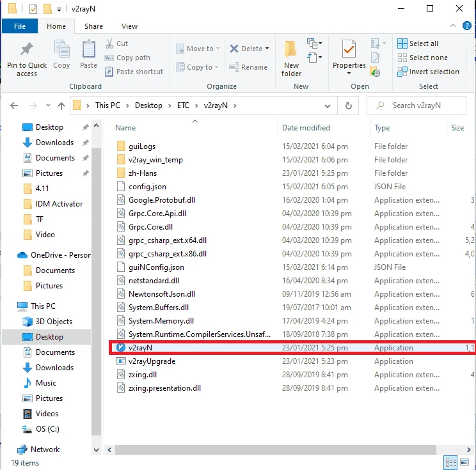The width and height of the screenshot is (476, 470).
Task: Refresh the v2rayN folder view
Action: (349, 106)
